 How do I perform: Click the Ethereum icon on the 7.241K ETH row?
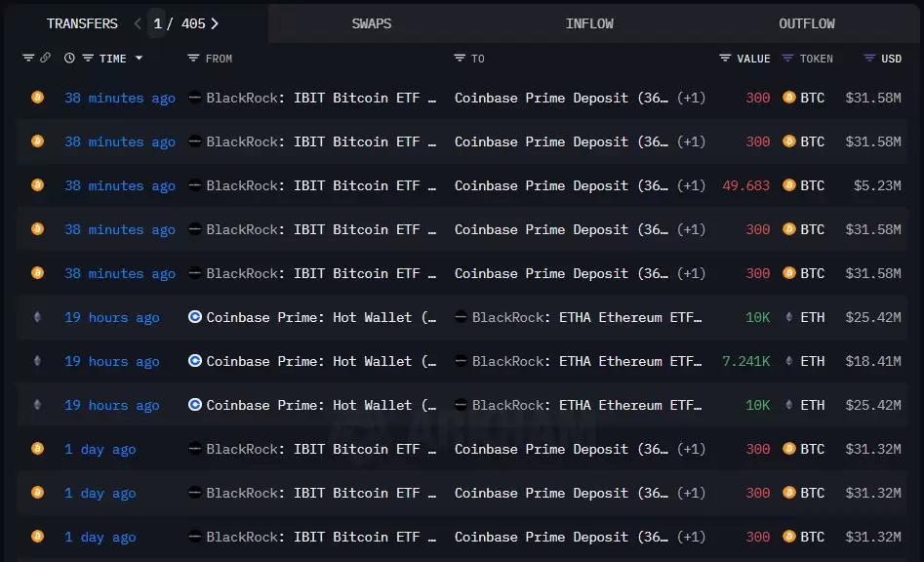[x=789, y=361]
